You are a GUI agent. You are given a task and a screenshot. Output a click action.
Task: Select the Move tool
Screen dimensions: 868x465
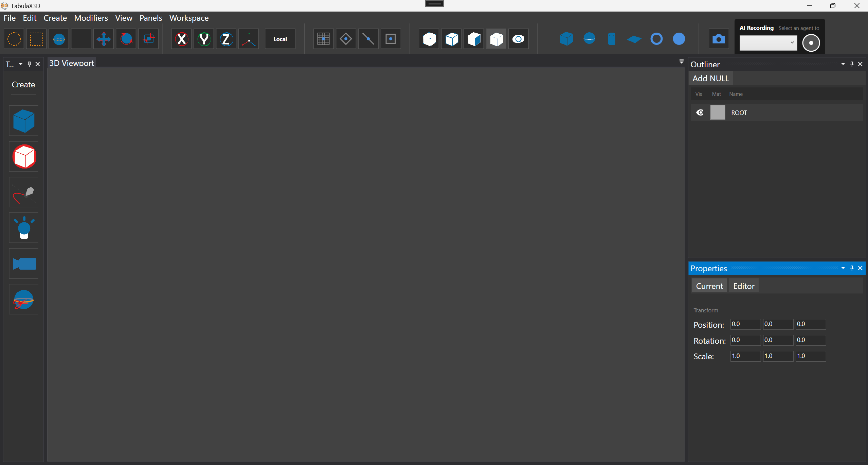tap(104, 39)
